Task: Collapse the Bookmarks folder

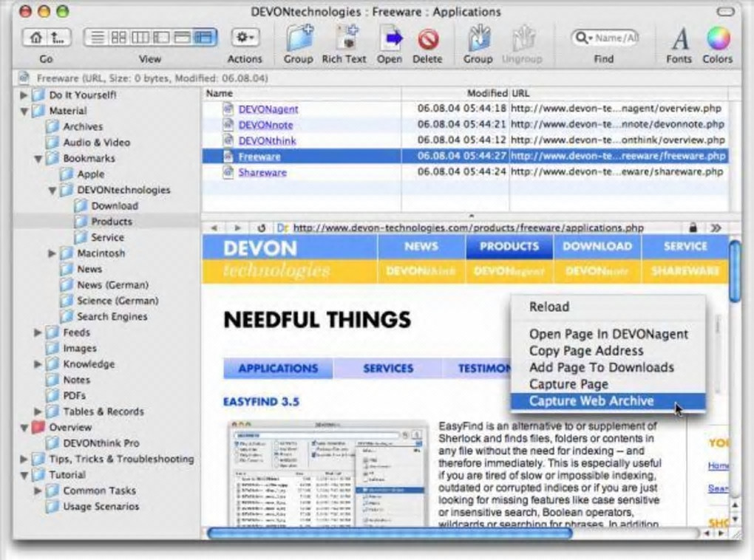Action: point(38,159)
